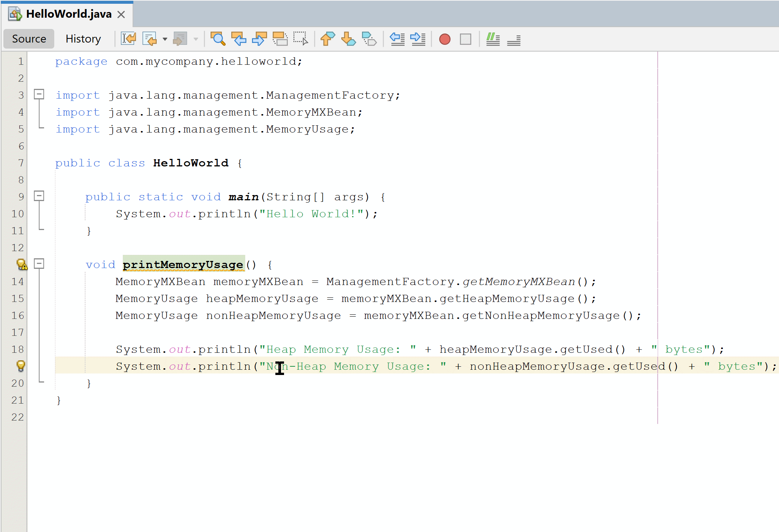Click Find Selection magnifier icon
The height and width of the screenshot is (532, 779).
click(218, 39)
